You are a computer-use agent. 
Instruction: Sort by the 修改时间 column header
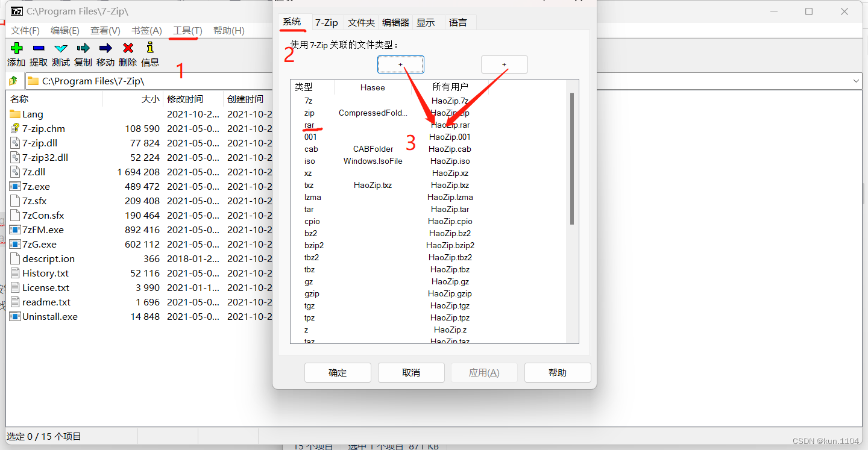[x=193, y=99]
